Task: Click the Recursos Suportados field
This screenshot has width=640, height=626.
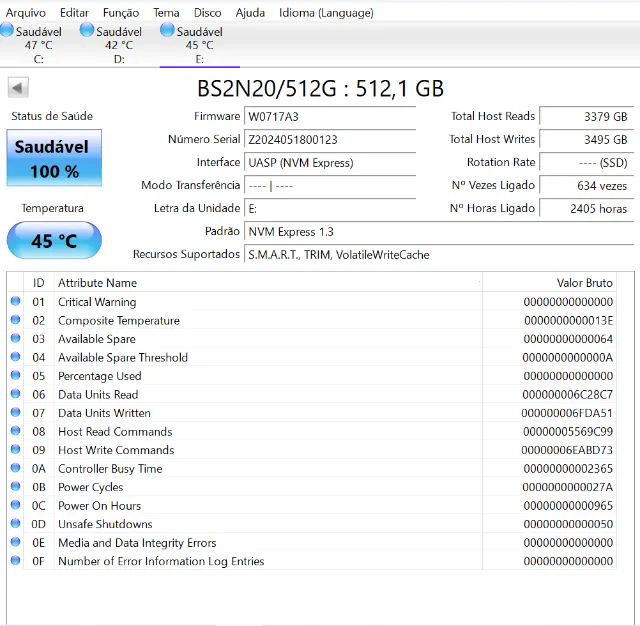Action: pos(439,255)
